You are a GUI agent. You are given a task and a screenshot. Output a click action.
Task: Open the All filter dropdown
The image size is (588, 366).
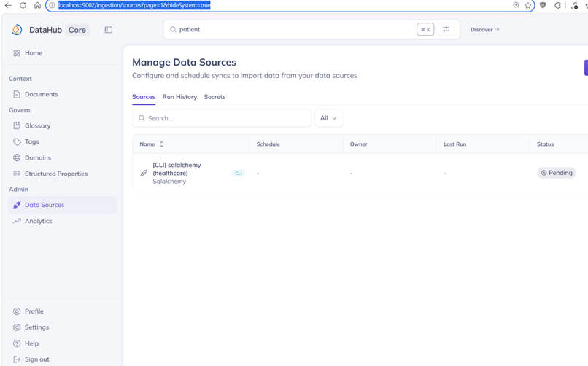tap(328, 118)
